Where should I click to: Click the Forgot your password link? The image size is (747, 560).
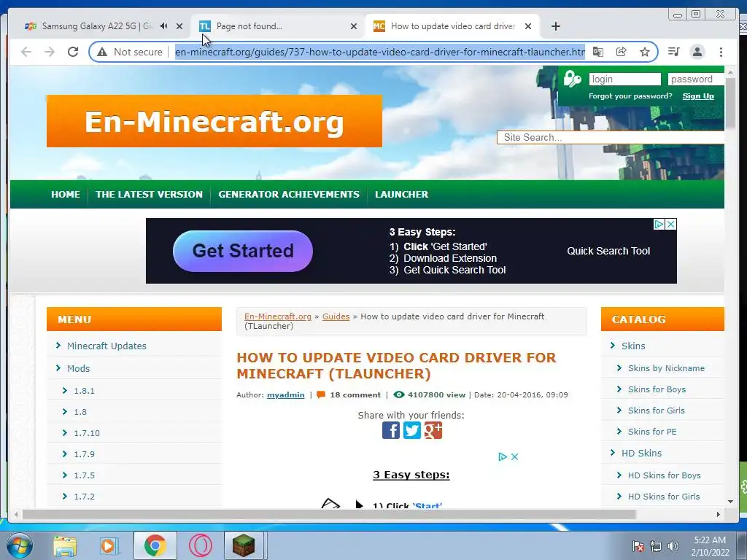click(x=630, y=96)
